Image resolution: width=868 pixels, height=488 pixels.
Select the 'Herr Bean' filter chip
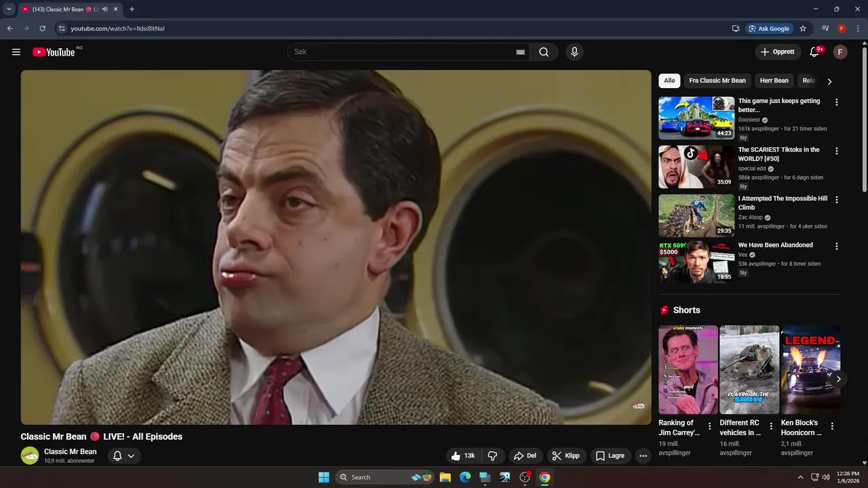tap(774, 81)
